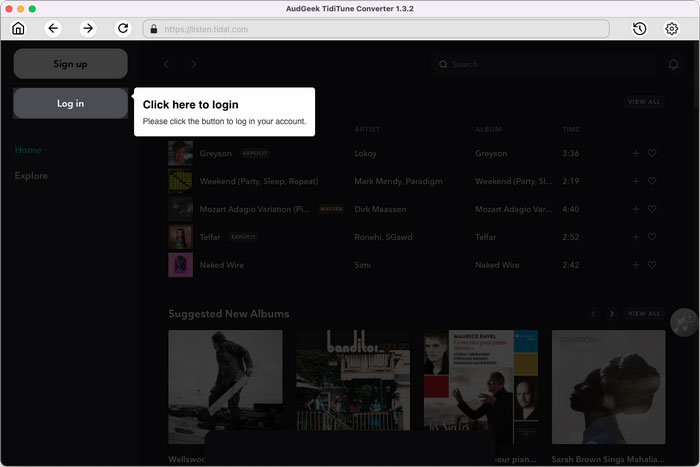Click the Weekend track cover thumbnail
Viewport: 700px width, 467px height.
tap(180, 181)
